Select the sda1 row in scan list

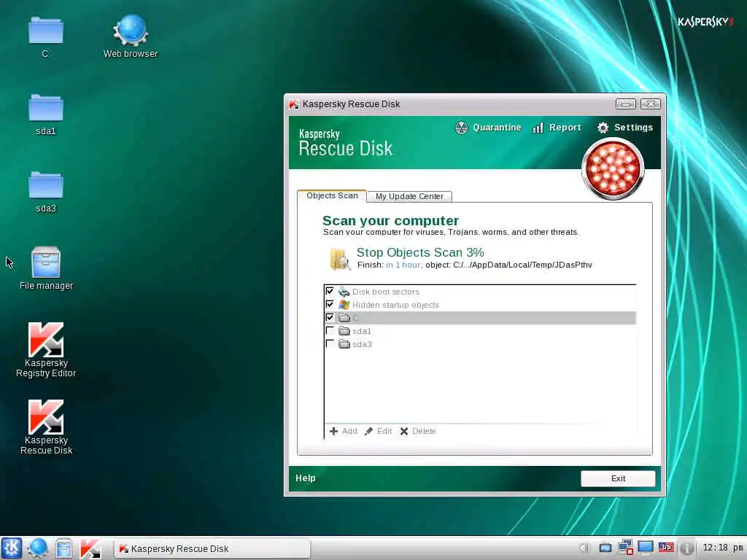point(480,331)
